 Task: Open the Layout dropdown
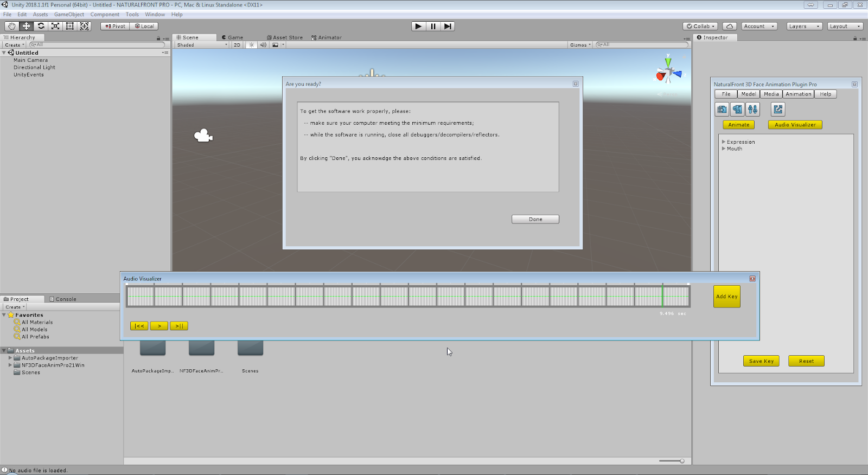pos(845,26)
